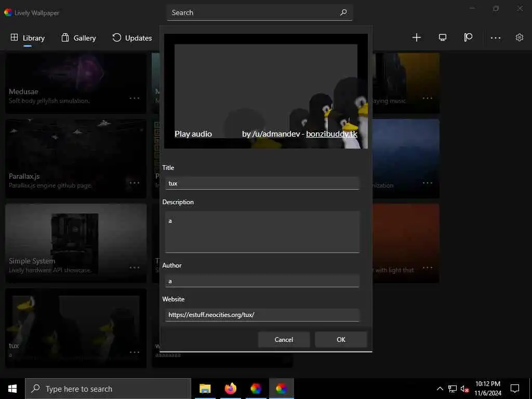This screenshot has height=399, width=532.
Task: Edit the Website URL field
Action: pos(262,315)
